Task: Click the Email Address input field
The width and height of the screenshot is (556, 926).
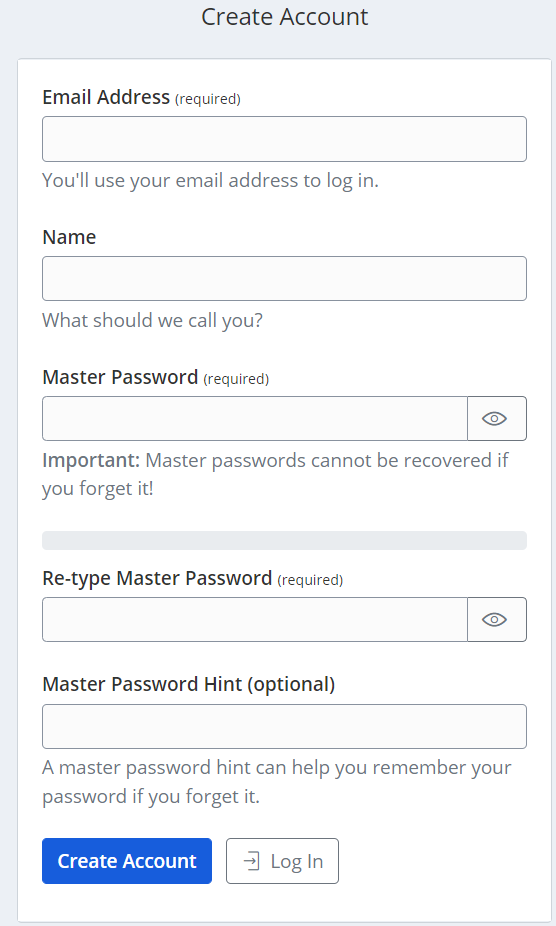Action: click(x=284, y=139)
